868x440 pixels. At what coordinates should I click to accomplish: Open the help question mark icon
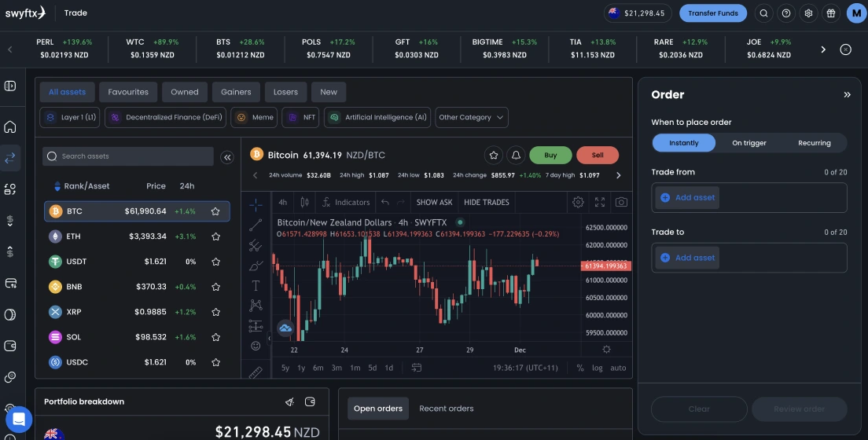(786, 13)
